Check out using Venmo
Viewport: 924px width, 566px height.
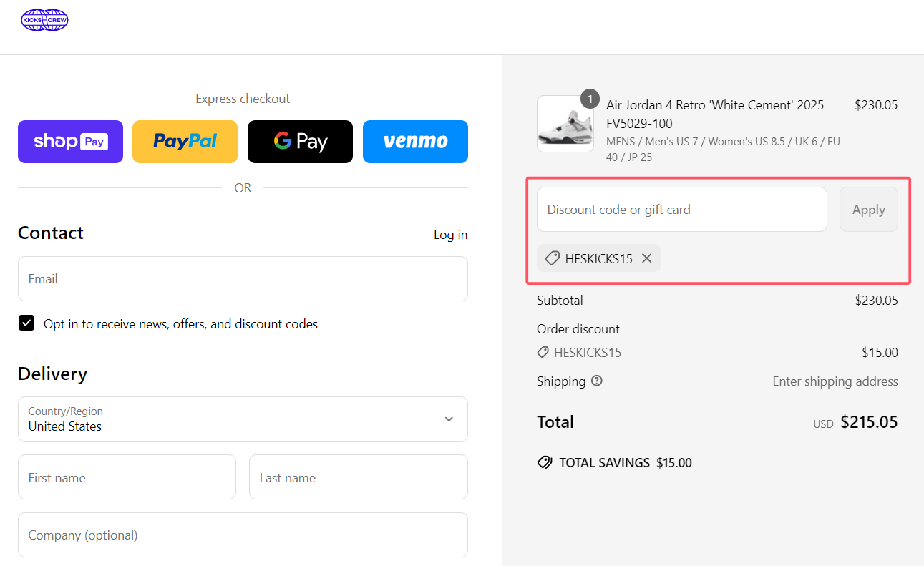click(x=415, y=142)
